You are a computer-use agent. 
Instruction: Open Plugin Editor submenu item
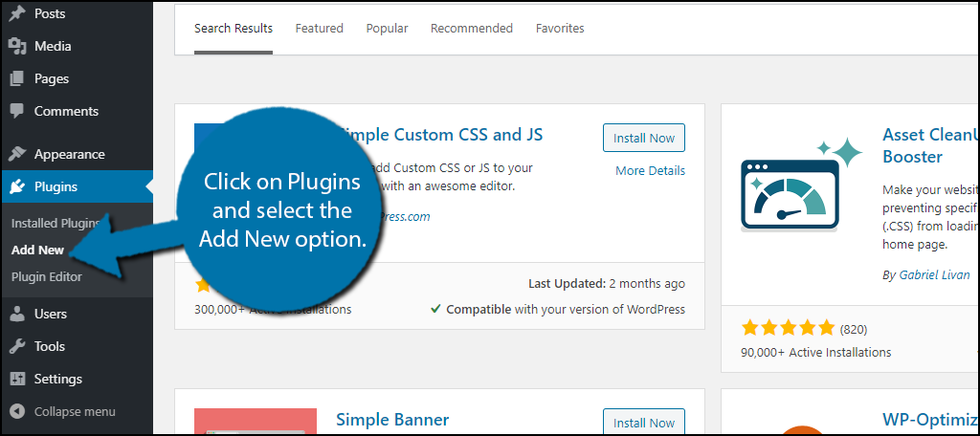coord(46,276)
